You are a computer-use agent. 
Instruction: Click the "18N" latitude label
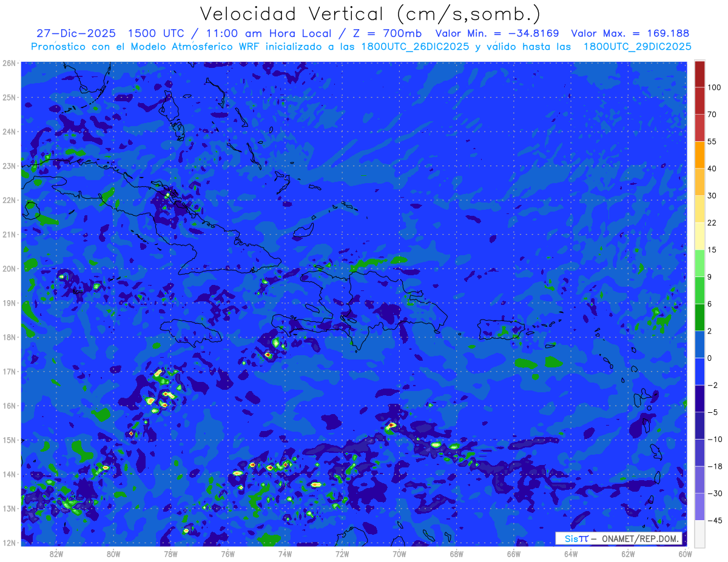coord(9,337)
